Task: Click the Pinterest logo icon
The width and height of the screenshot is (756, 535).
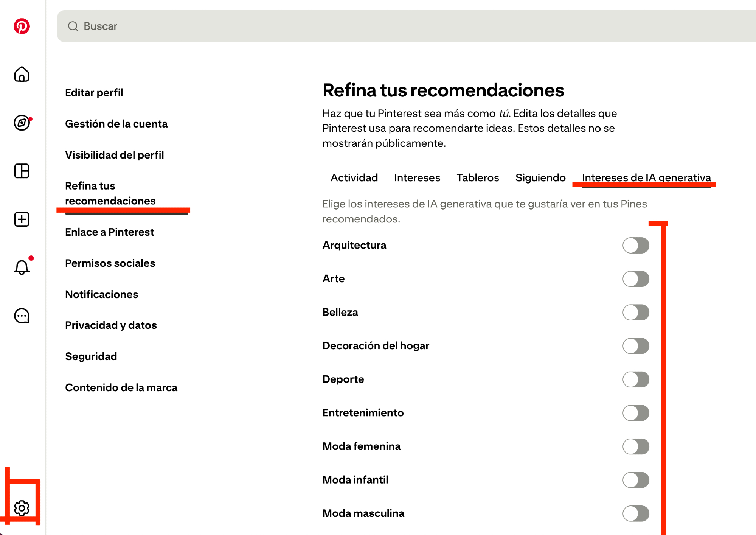Action: click(22, 26)
